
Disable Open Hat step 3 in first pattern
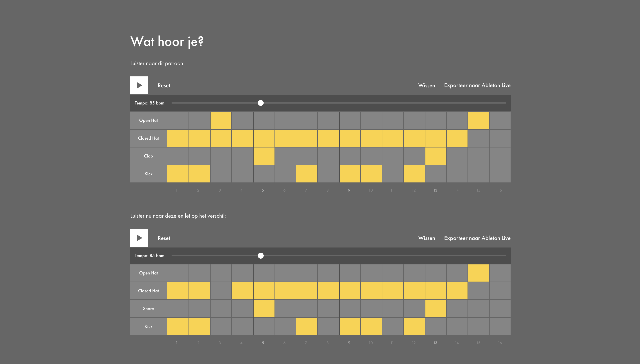pos(221,121)
